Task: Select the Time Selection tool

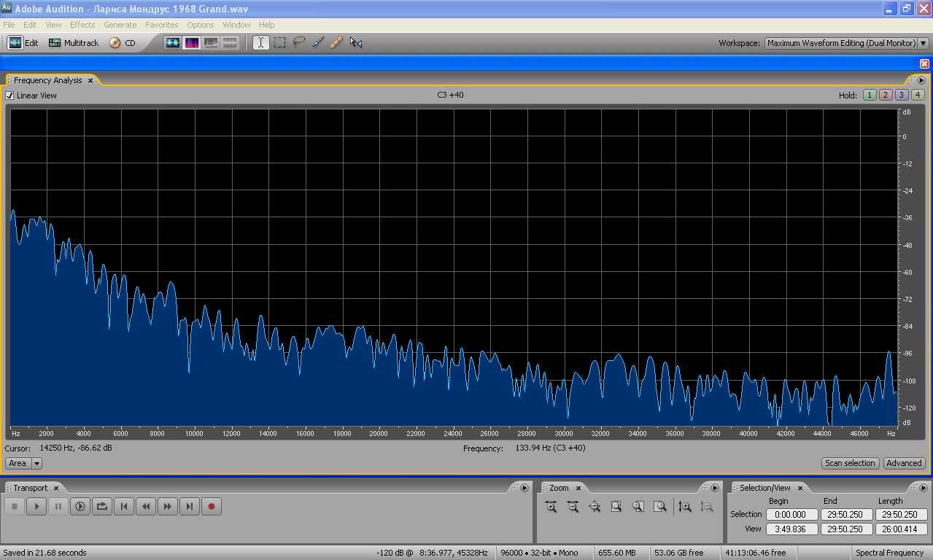Action: (260, 43)
